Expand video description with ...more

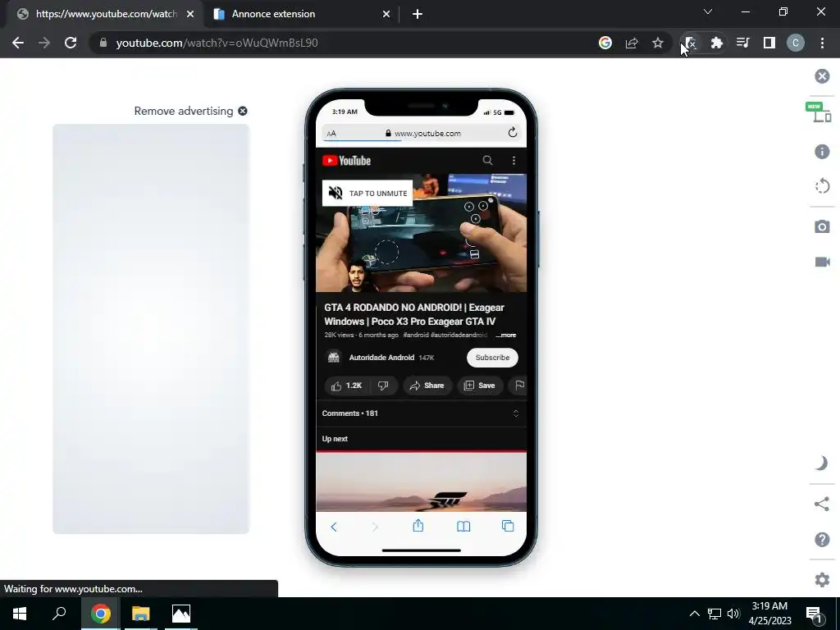pos(505,335)
